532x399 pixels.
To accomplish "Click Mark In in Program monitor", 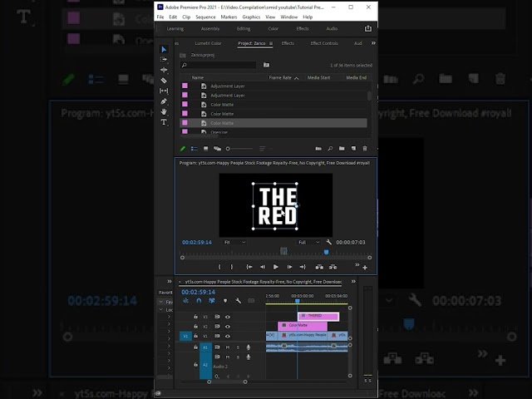I will pyautogui.click(x=219, y=267).
